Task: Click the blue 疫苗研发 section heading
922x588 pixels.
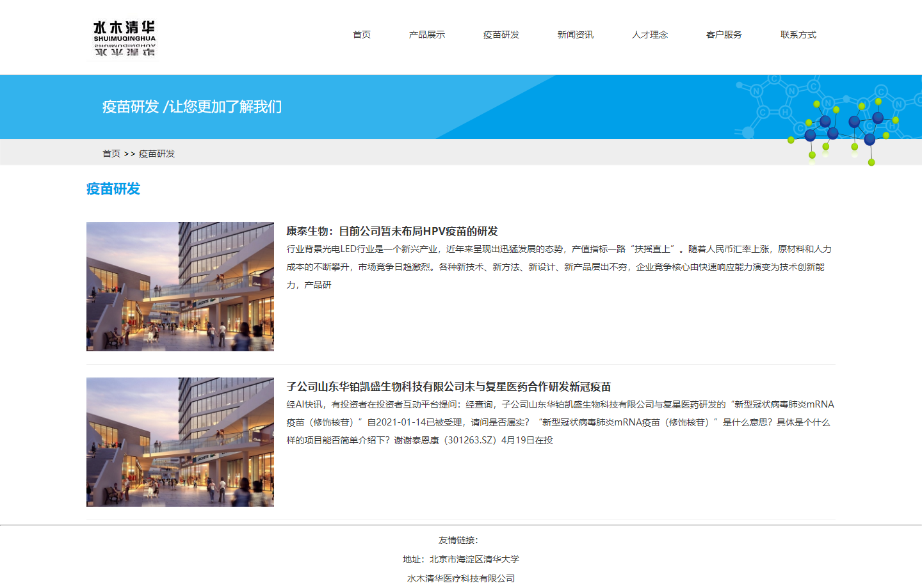Action: pyautogui.click(x=113, y=189)
